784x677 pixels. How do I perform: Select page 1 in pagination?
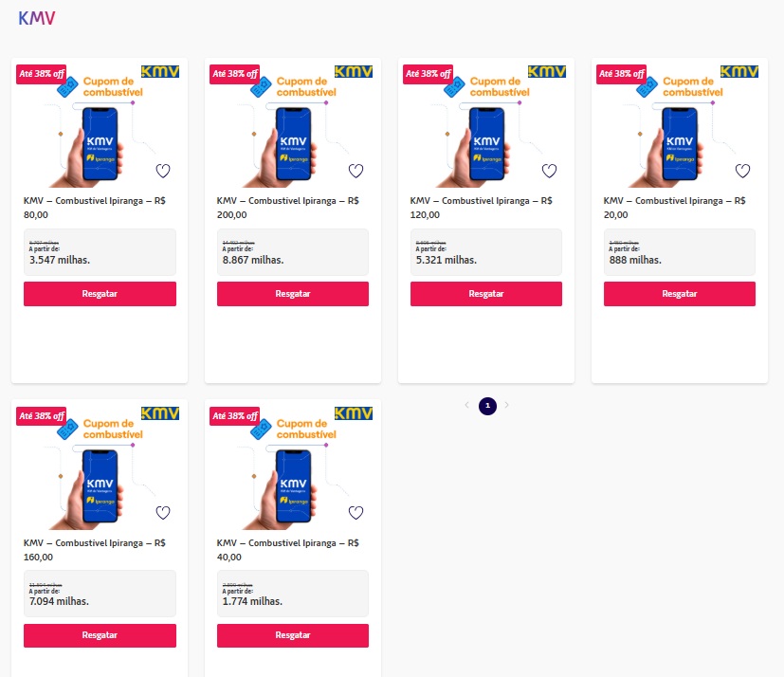487,405
